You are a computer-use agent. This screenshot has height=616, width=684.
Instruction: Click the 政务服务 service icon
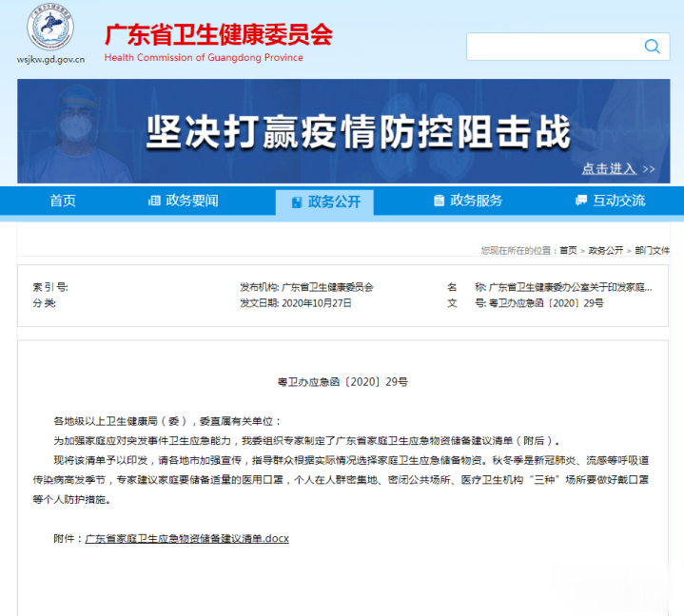439,201
